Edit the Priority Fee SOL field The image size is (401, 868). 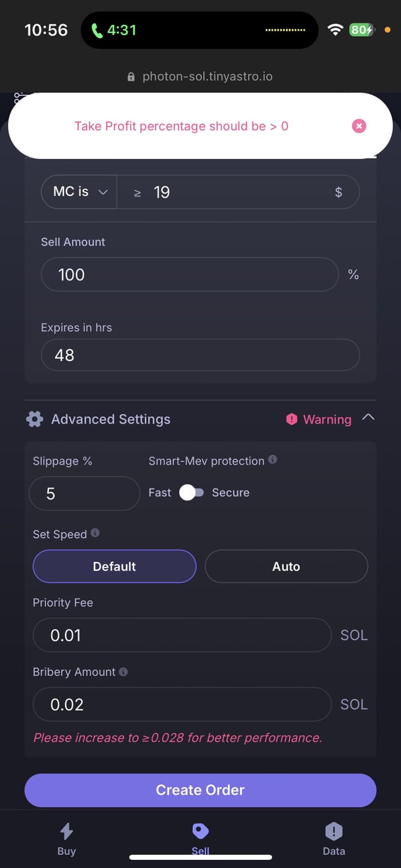click(182, 635)
